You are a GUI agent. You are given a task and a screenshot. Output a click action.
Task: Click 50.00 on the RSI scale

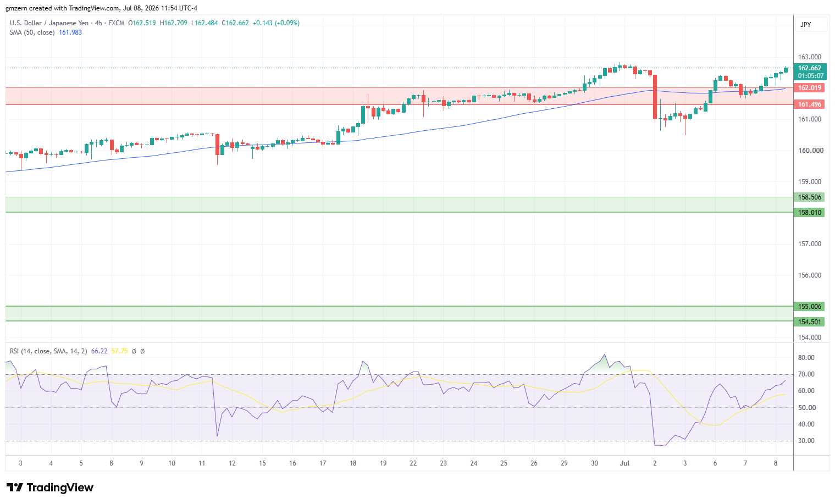tap(806, 408)
